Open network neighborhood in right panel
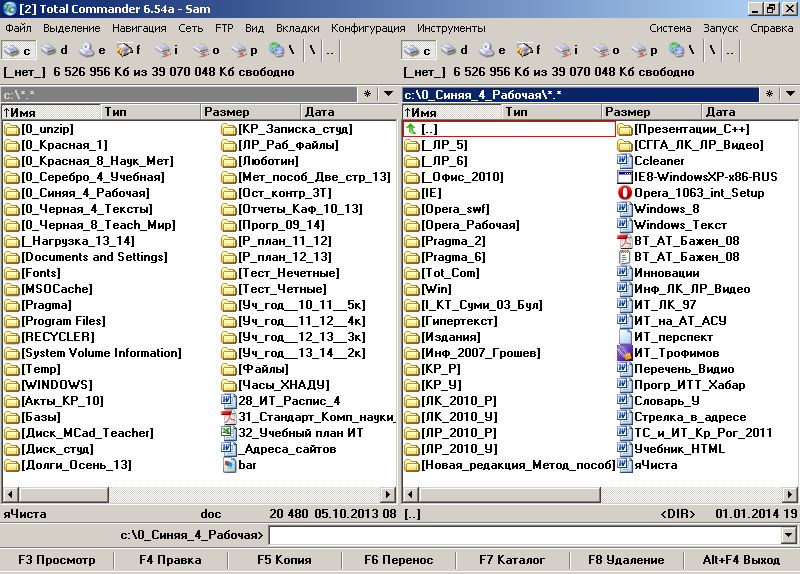800x574 pixels. click(x=682, y=51)
